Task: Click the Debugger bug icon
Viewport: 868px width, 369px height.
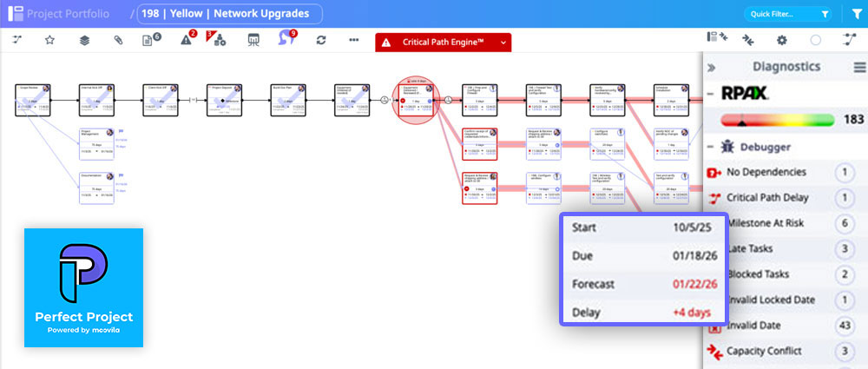Action: point(727,147)
